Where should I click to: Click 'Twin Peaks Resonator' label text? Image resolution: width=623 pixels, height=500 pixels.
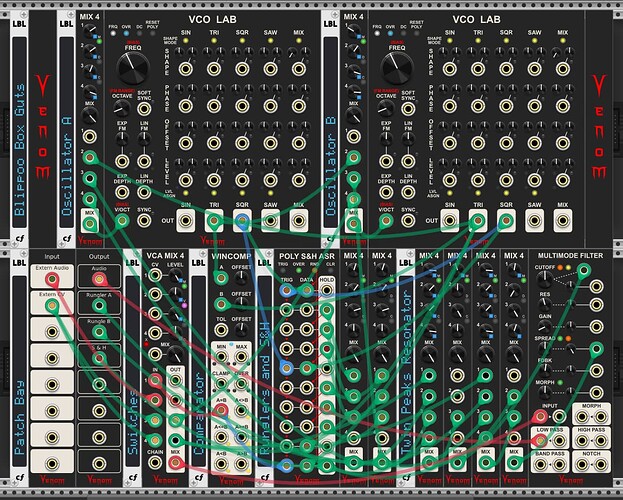[406, 373]
